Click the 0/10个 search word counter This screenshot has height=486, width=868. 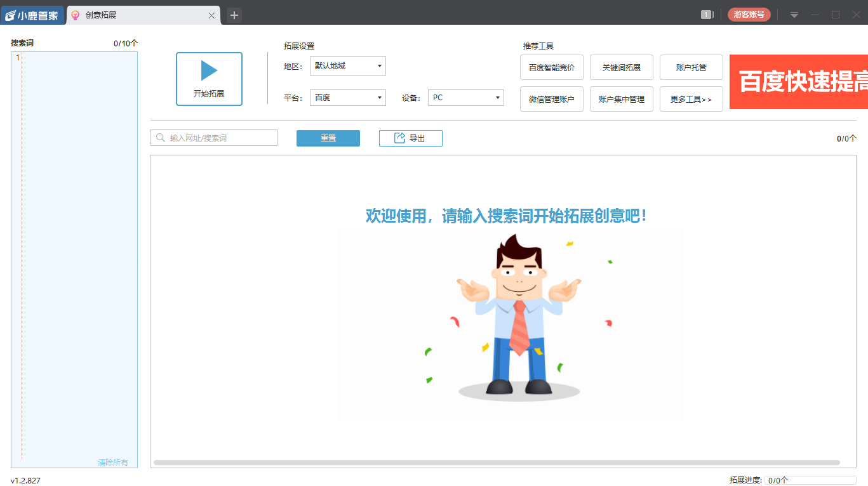(126, 44)
